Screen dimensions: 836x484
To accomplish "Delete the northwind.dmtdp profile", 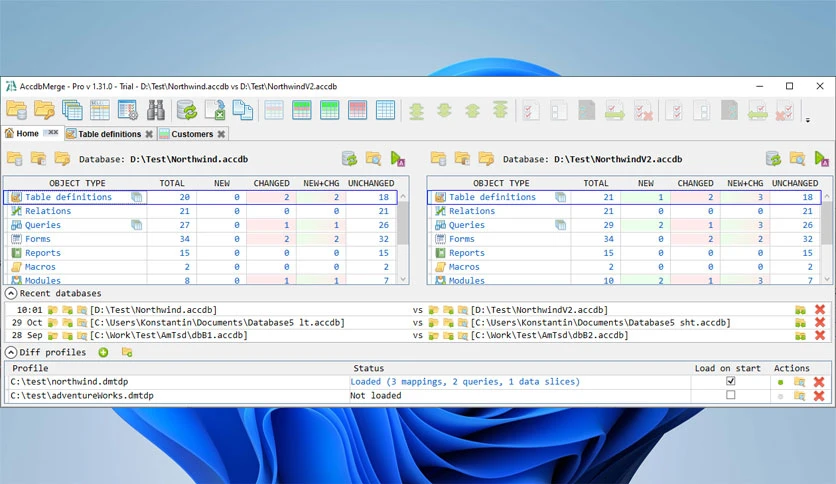I will pos(819,382).
